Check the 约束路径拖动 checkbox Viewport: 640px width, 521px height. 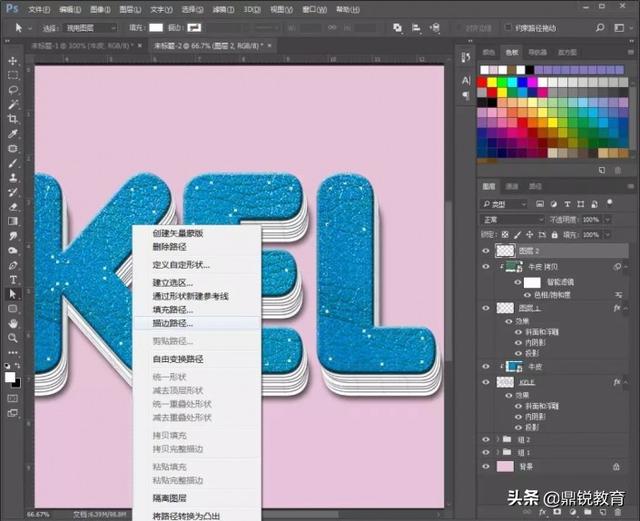508,27
